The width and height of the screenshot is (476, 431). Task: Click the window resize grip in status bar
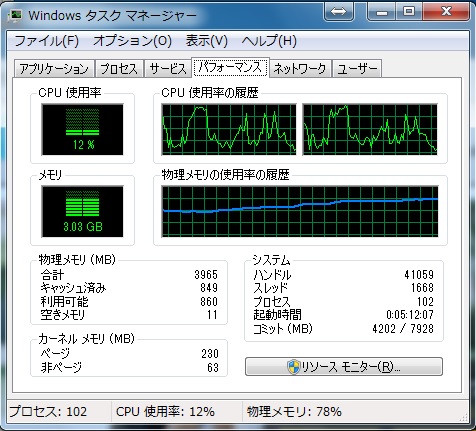pos(464,416)
